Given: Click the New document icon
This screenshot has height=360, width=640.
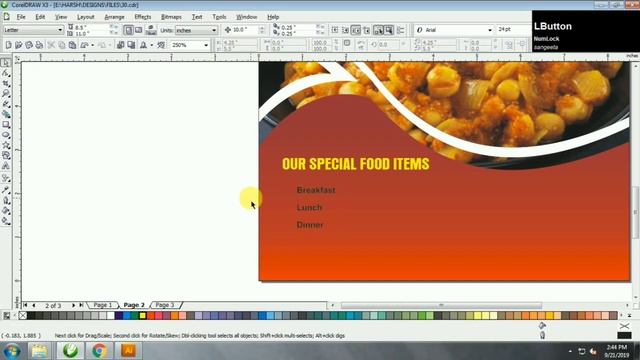Looking at the screenshot, I should [x=8, y=45].
